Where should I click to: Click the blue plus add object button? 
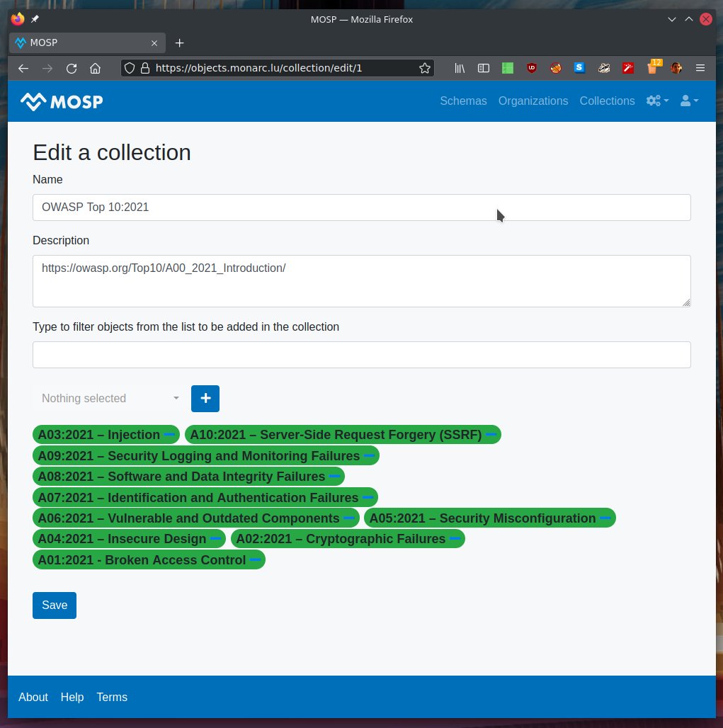[x=205, y=399]
